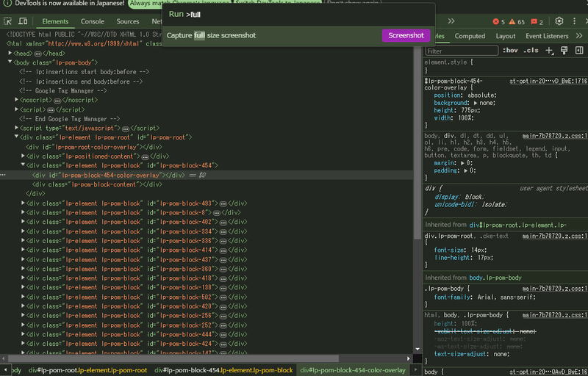The height and width of the screenshot is (376, 588).
Task: Click the ellipsis badge of text/javascript script
Action: (x=126, y=129)
